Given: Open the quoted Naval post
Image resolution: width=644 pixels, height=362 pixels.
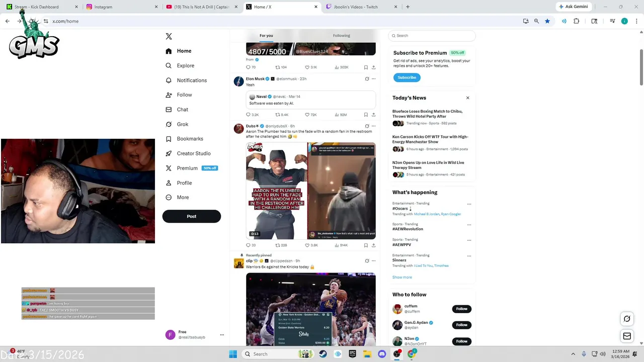Looking at the screenshot, I should pyautogui.click(x=310, y=100).
